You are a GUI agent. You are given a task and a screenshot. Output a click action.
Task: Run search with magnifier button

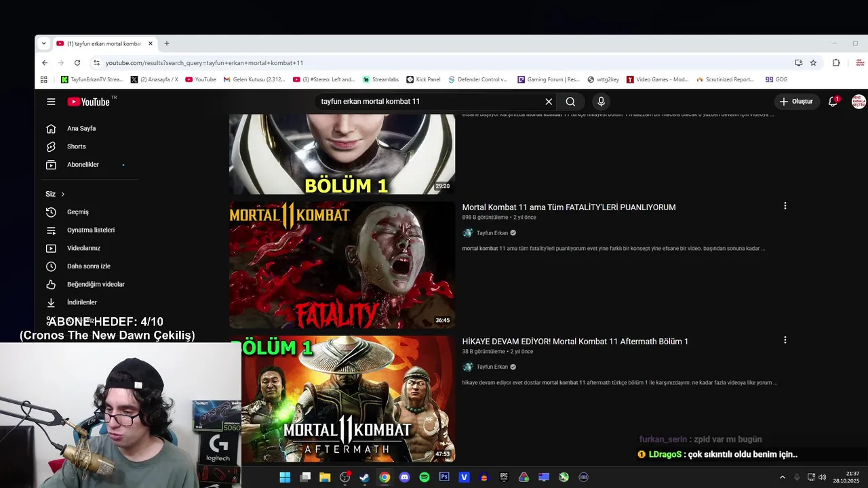pos(570,102)
